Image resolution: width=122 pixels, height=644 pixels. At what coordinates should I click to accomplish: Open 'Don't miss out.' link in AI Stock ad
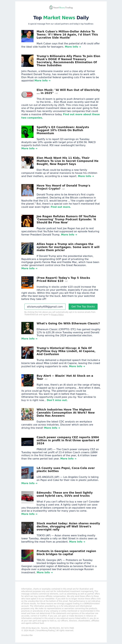tap(57, 400)
